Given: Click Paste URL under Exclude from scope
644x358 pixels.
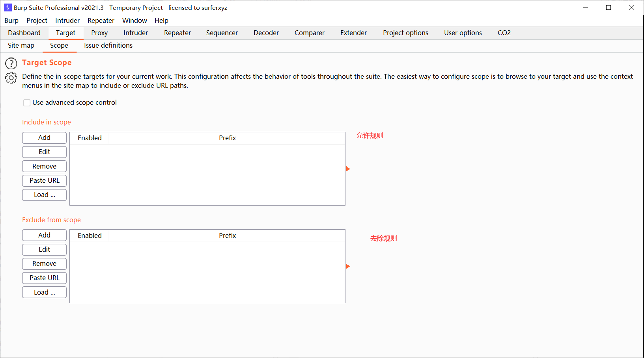Looking at the screenshot, I should pyautogui.click(x=44, y=278).
